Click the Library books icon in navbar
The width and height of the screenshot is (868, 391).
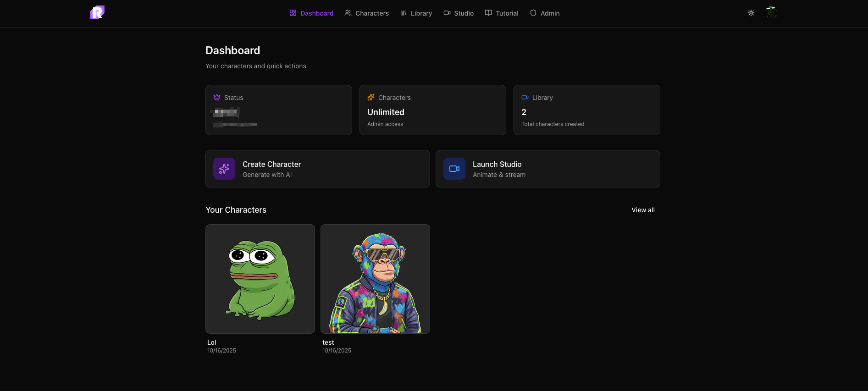pyautogui.click(x=404, y=13)
